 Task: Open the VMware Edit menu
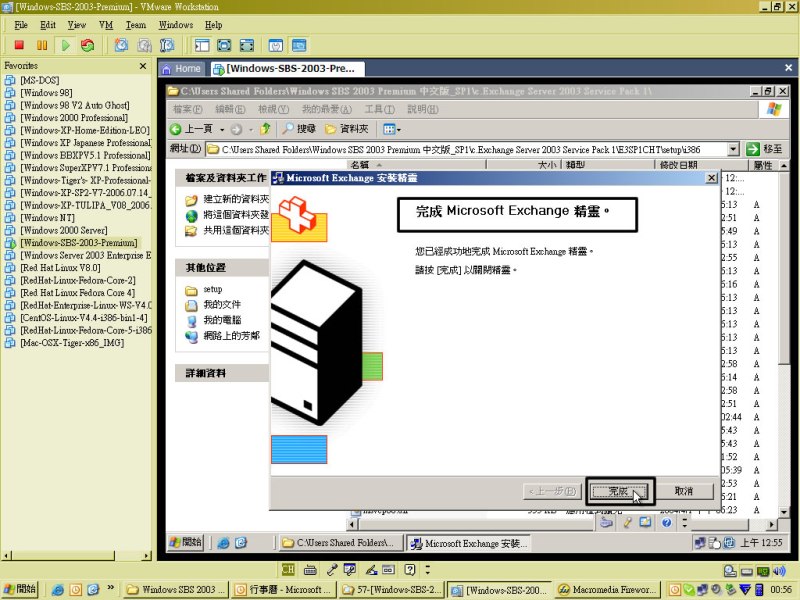click(x=48, y=25)
